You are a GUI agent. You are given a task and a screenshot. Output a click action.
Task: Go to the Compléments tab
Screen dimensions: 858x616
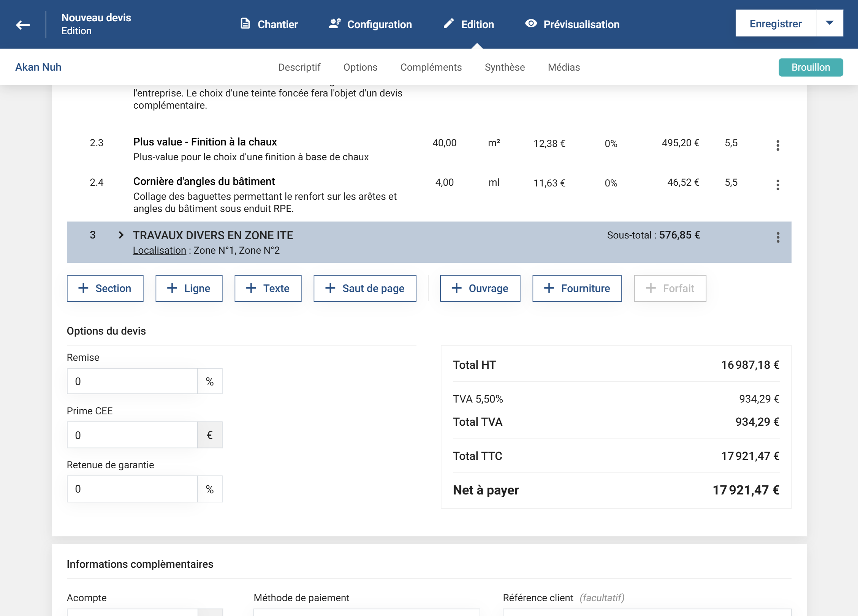coord(431,67)
